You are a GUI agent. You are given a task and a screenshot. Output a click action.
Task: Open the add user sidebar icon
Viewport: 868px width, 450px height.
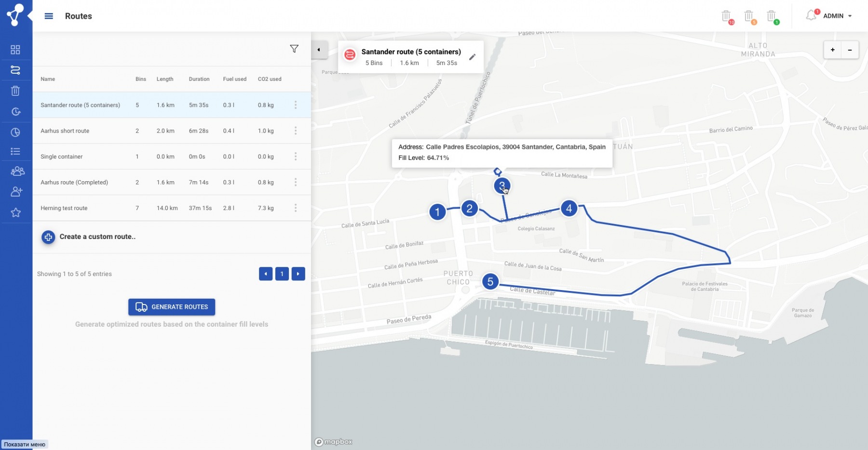tap(16, 192)
